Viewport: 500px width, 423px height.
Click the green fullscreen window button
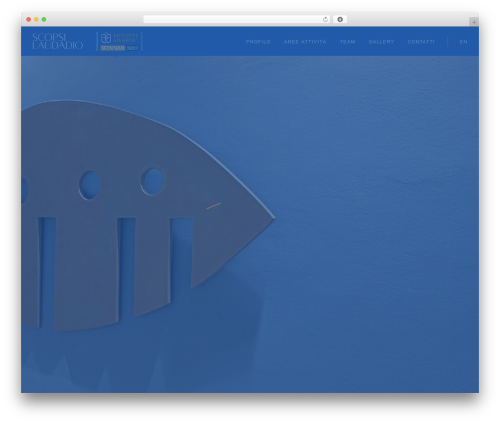[44, 19]
